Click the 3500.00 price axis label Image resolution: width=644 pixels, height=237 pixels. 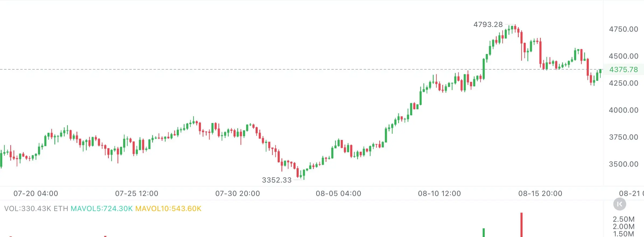(x=624, y=164)
